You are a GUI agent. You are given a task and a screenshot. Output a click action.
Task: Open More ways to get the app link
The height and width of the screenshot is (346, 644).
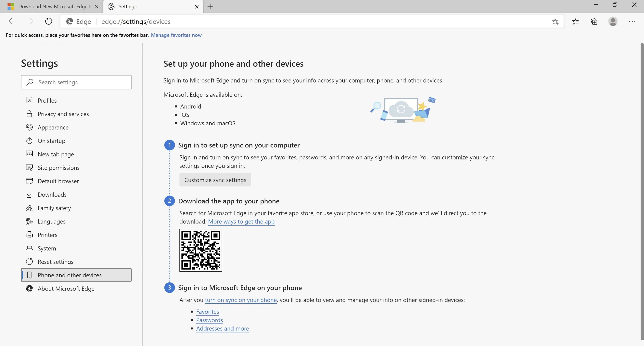[x=241, y=221]
